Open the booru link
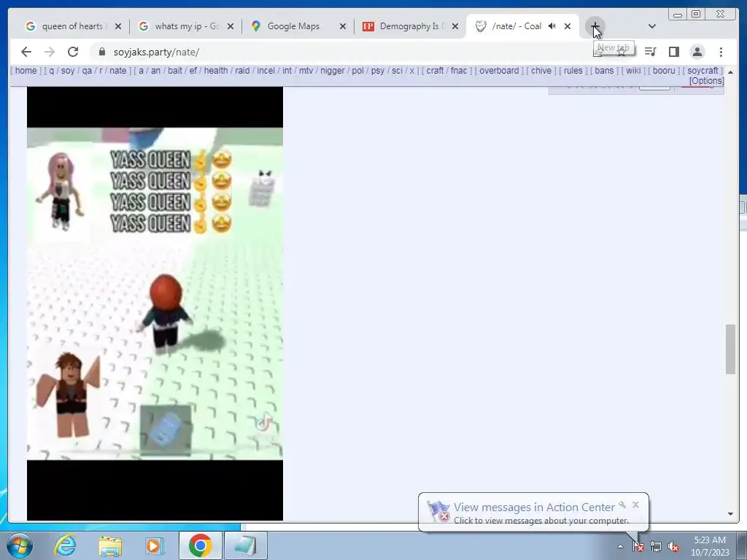This screenshot has width=747, height=560. point(664,71)
